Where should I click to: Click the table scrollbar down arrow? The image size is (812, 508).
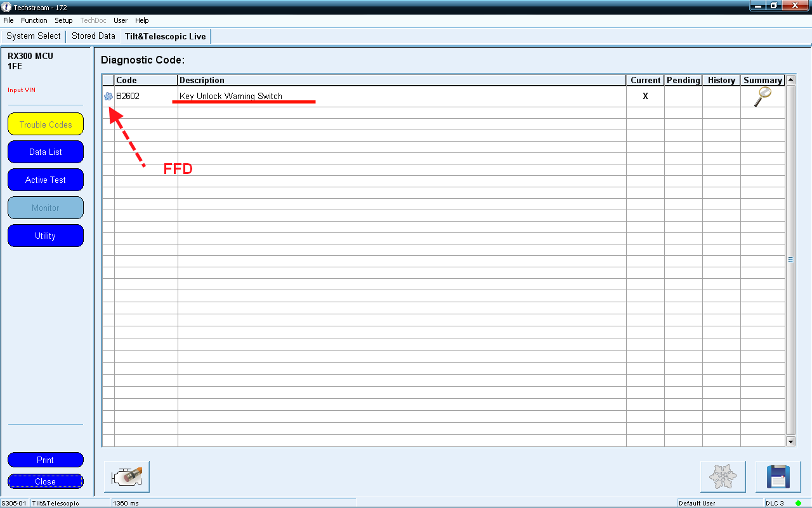tap(790, 441)
